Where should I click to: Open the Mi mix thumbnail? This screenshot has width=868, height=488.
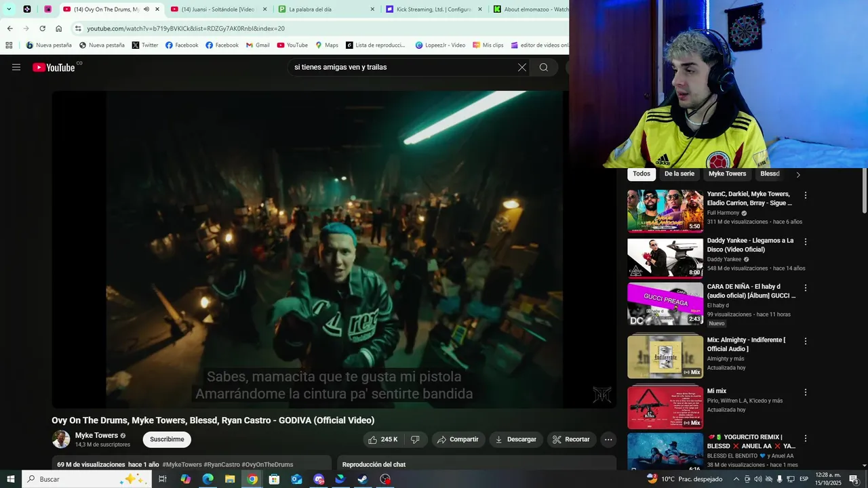pos(665,407)
